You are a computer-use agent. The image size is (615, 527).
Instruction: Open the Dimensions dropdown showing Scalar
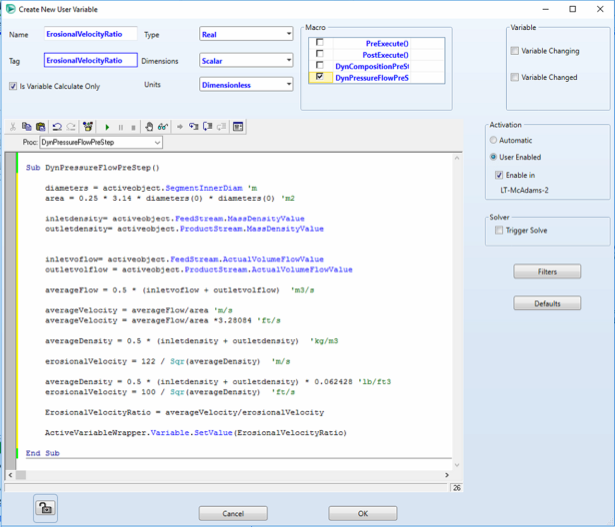pos(246,60)
